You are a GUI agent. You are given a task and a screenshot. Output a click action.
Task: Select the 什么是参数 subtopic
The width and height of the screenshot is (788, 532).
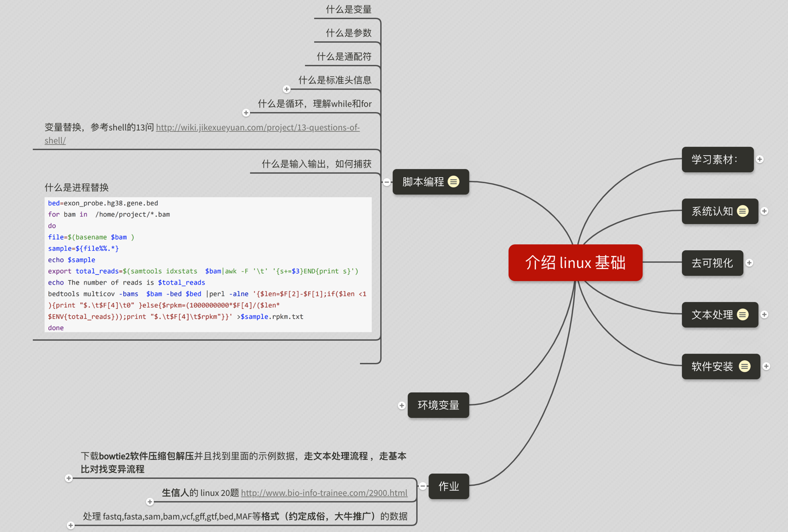point(349,33)
